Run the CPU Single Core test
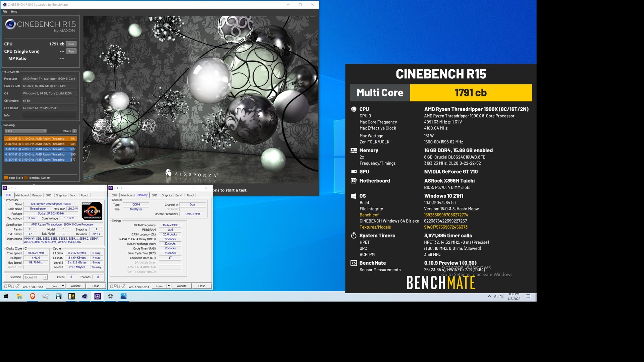The image size is (644, 362). click(71, 51)
